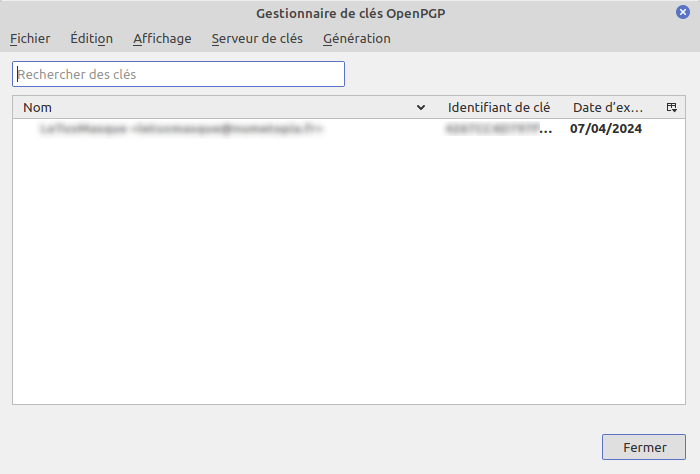The image size is (700, 474).
Task: Open the Génération menu
Action: 357,39
